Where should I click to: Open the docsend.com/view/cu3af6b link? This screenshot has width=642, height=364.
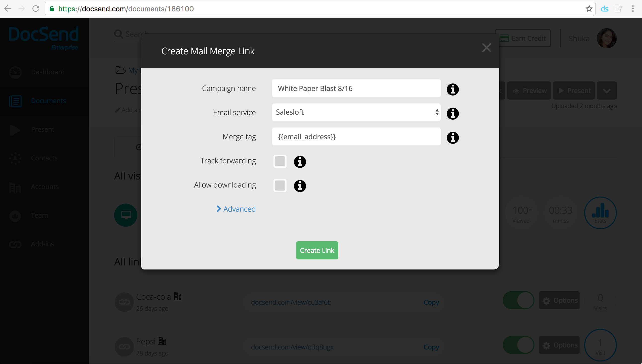291,302
